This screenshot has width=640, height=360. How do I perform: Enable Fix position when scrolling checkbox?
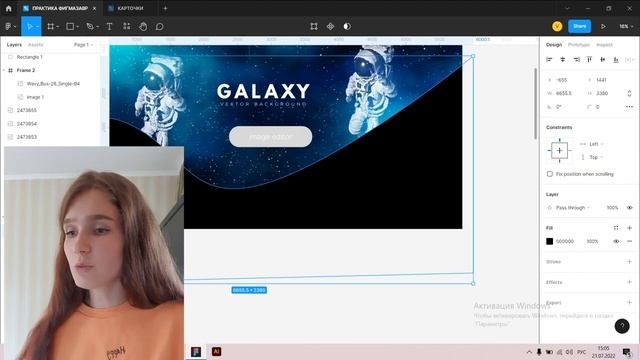(x=550, y=174)
